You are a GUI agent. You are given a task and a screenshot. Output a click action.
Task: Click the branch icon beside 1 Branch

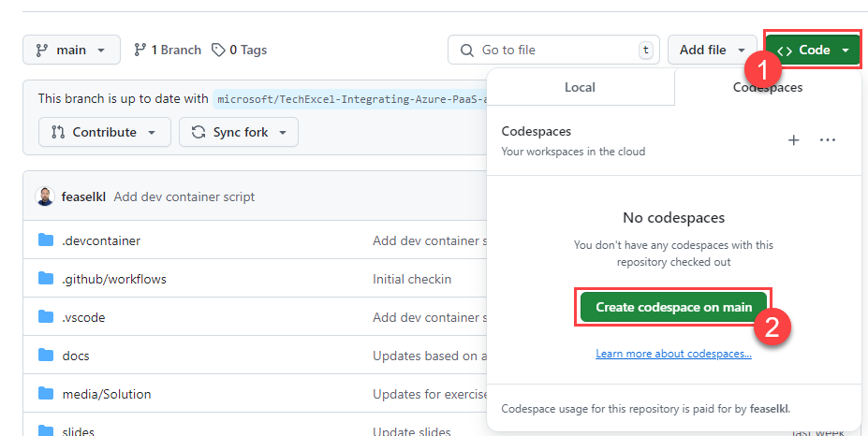[140, 50]
